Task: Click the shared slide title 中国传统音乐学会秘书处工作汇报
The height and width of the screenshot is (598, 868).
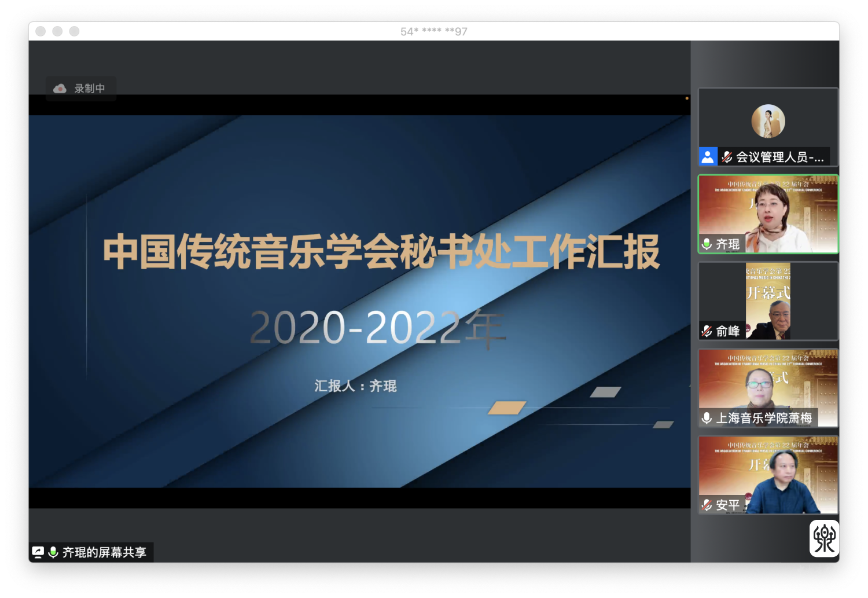Action: pos(381,252)
